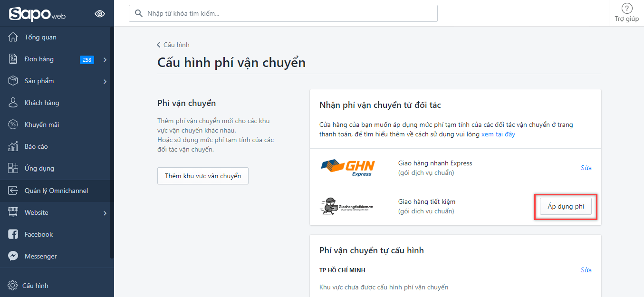Click the Giaohangtietkiem.vn logo
Viewport: 644px width, 297px height.
[346, 206]
